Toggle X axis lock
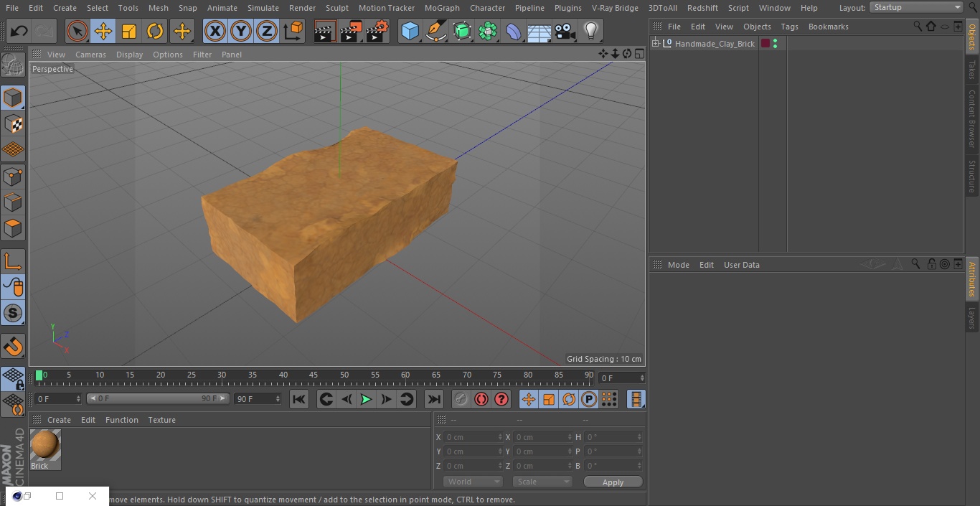980x506 pixels. (215, 32)
